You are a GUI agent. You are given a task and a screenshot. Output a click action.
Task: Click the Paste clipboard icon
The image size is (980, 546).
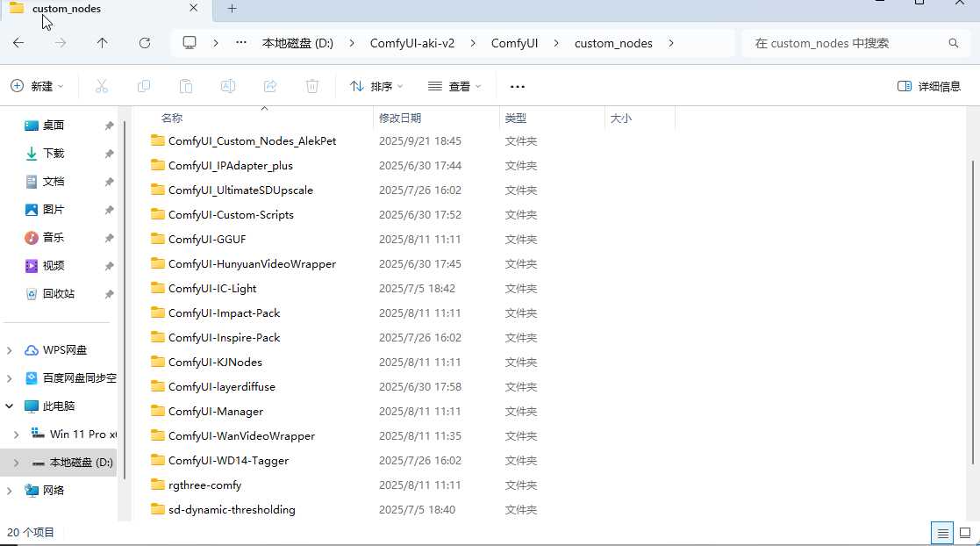[186, 86]
